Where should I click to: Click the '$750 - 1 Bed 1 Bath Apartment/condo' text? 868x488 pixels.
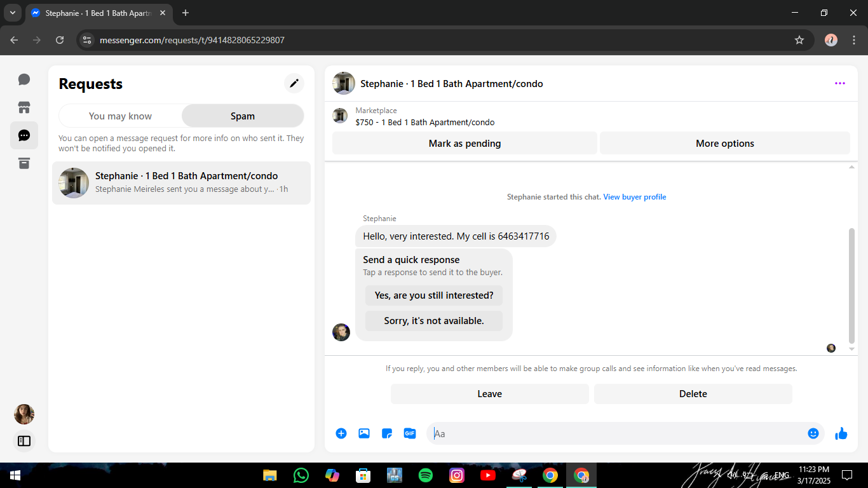point(425,123)
